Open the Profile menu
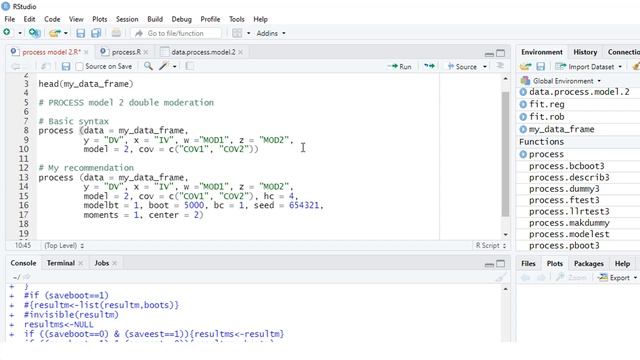Image resolution: width=640 pixels, height=360 pixels. pos(210,19)
